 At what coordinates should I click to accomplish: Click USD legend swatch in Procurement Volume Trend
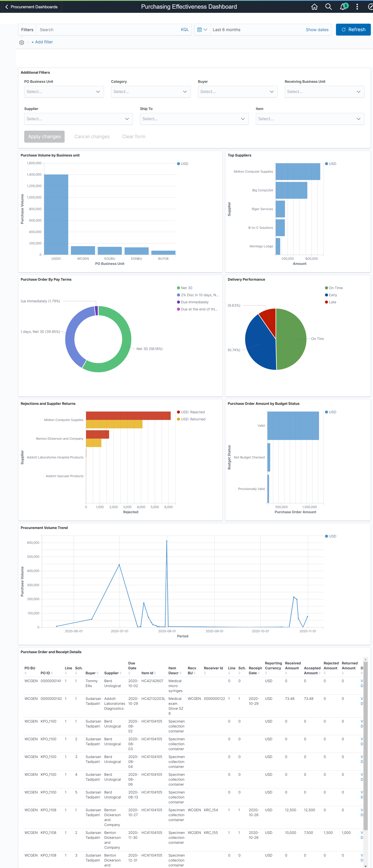click(x=326, y=536)
